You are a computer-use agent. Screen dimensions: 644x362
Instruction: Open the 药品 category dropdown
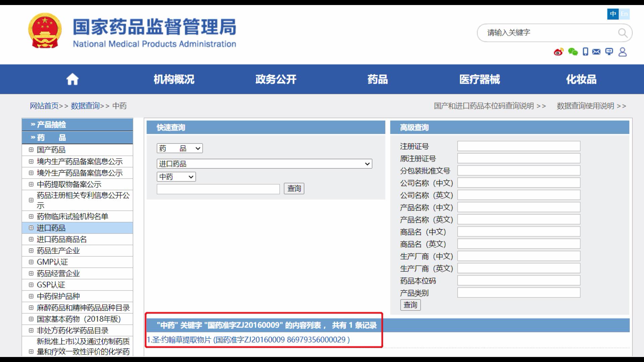179,148
